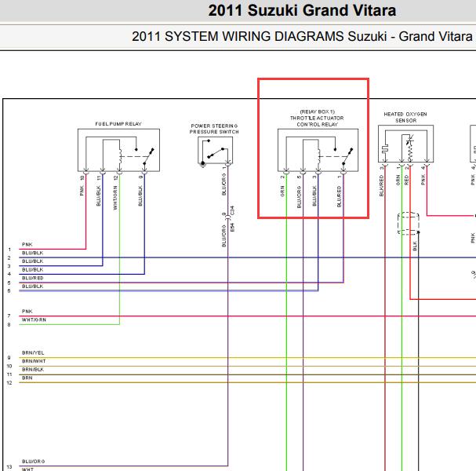
Task: Click the vertical BLU/RED label at throttle relay pin 1
Action: (x=339, y=196)
